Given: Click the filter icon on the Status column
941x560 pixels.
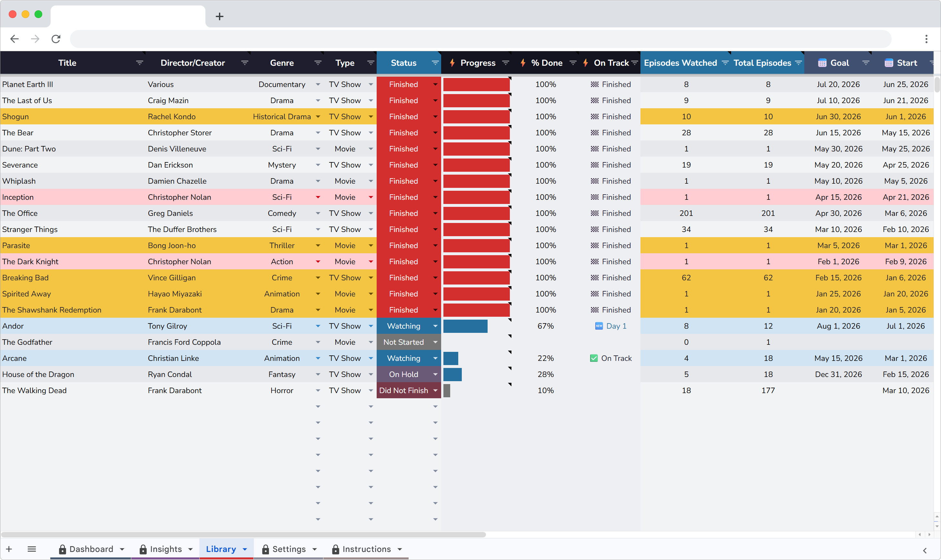Looking at the screenshot, I should click(435, 63).
